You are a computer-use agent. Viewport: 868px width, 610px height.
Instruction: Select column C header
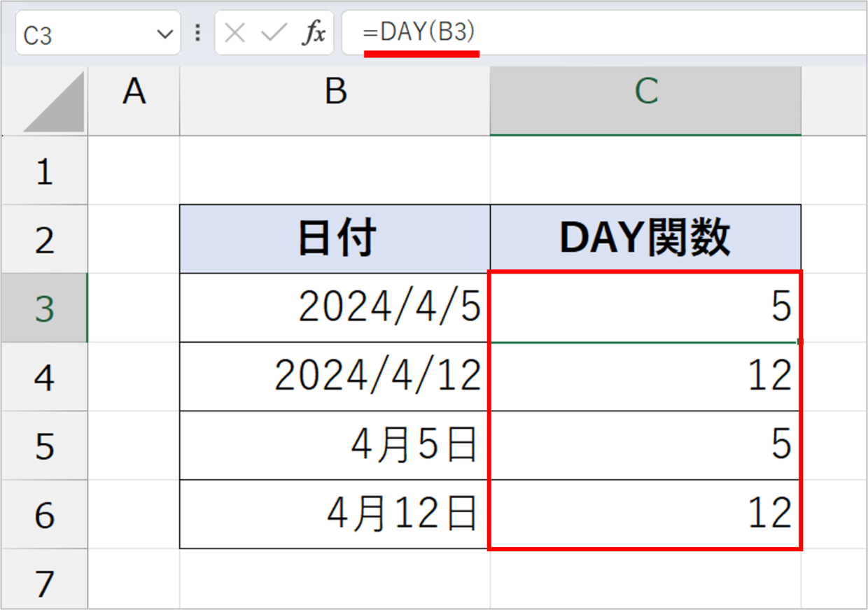(x=646, y=101)
